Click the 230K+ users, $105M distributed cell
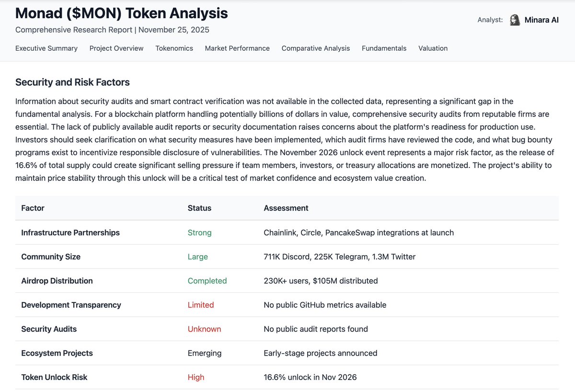This screenshot has width=575, height=392. tap(321, 281)
